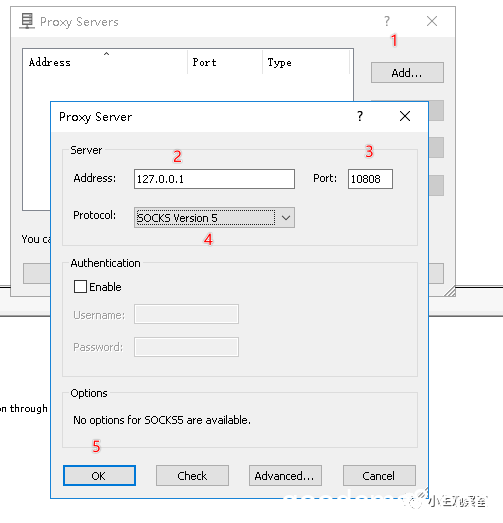Open help in Proxy Server dialog
The width and height of the screenshot is (503, 523).
(360, 116)
